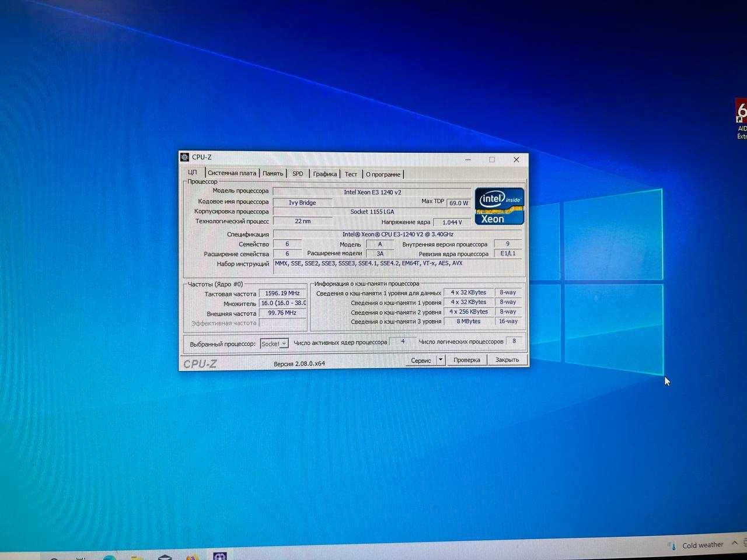This screenshot has width=747, height=560.
Task: Click the 1.044 V core voltage value
Action: [452, 222]
